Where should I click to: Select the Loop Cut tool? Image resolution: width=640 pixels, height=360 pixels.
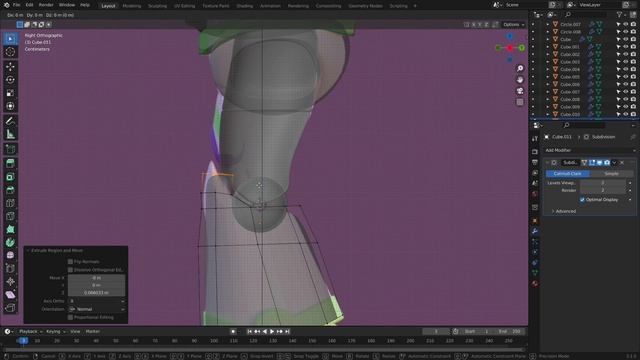pos(10,203)
